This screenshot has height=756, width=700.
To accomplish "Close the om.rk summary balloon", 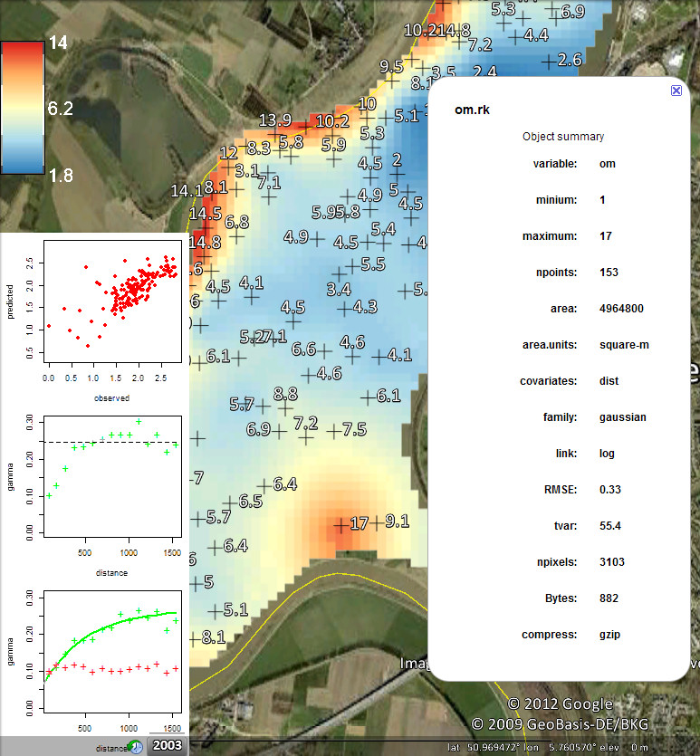I will point(676,91).
